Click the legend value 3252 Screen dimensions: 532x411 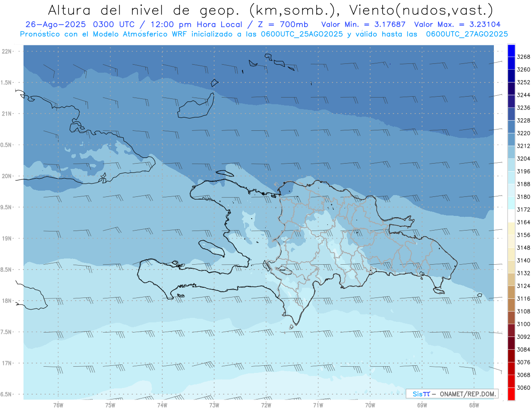[x=523, y=82]
